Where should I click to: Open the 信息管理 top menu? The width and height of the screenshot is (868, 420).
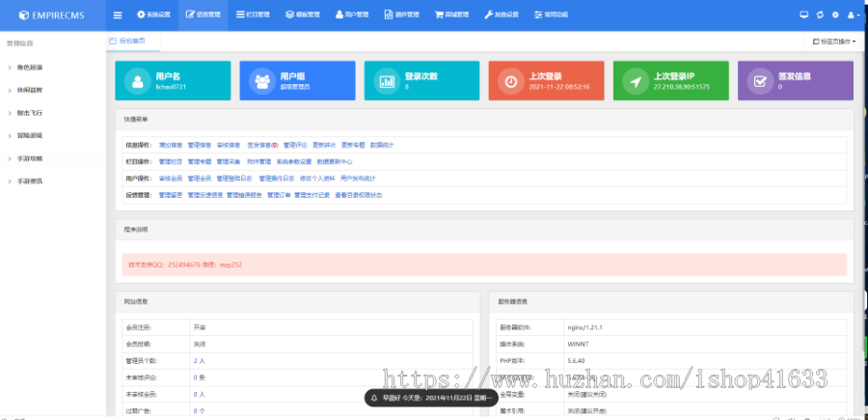click(203, 14)
